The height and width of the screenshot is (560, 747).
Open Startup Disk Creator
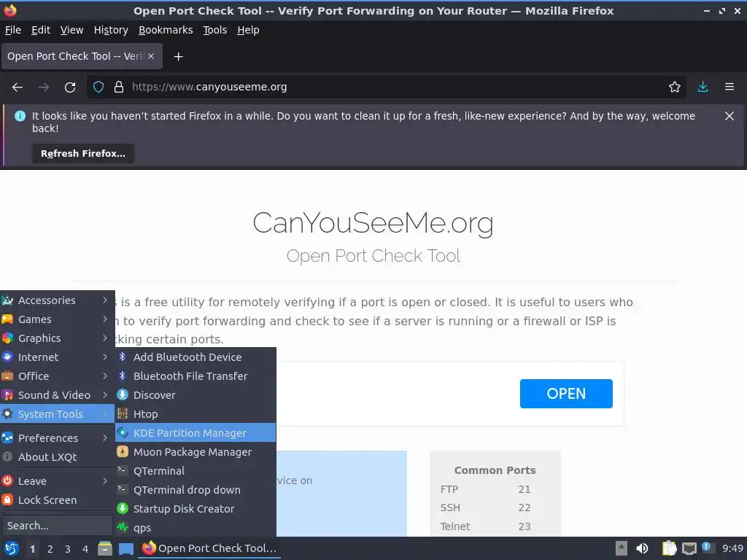pos(196,509)
